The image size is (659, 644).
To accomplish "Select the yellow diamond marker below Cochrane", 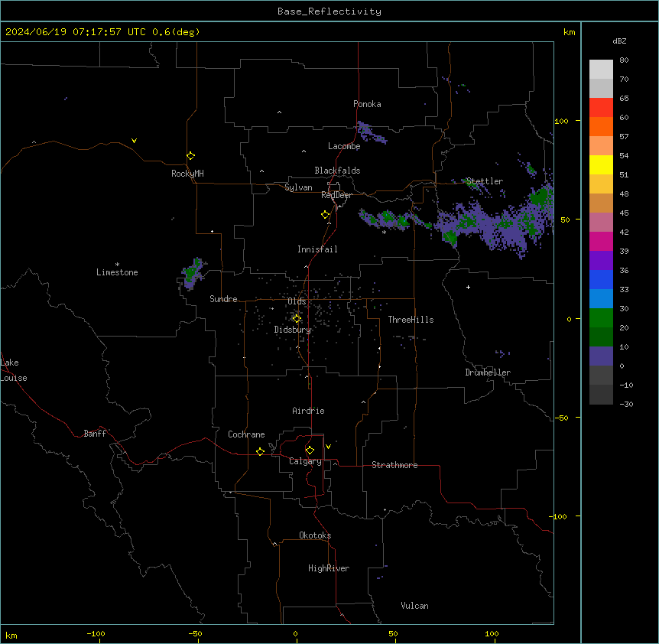I will 260,451.
